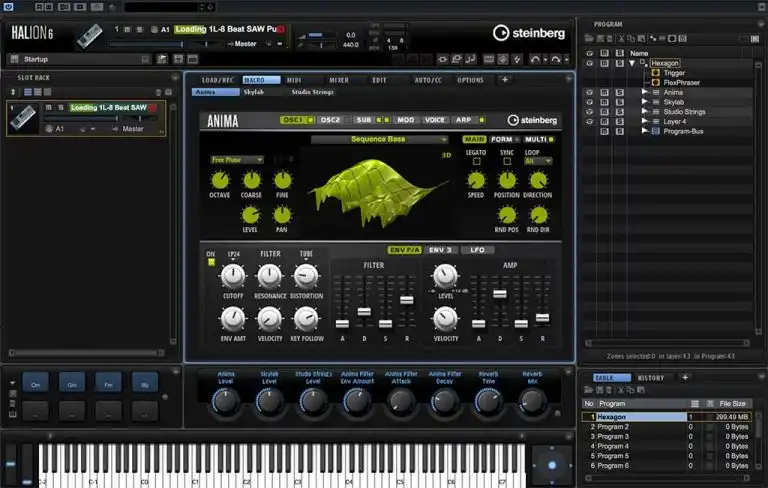Viewport: 768px width, 488px height.
Task: Open the LP24 filter type dropdown
Action: [x=233, y=257]
